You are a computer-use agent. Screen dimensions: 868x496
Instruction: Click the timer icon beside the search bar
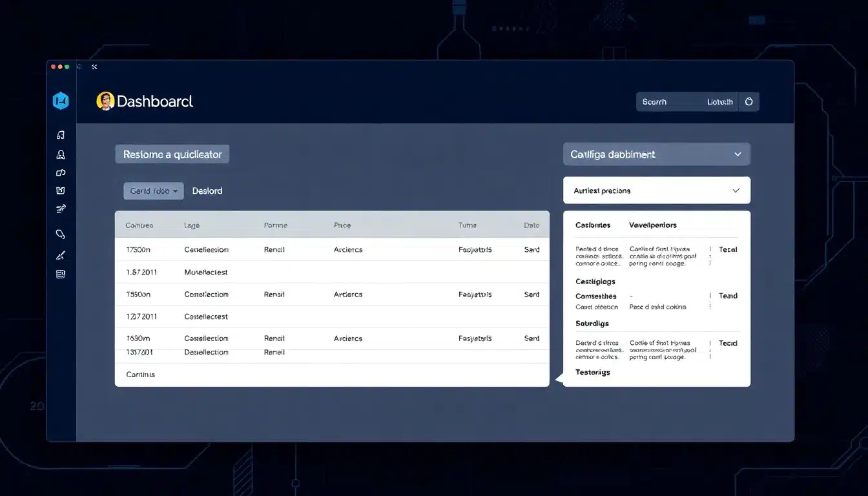point(749,101)
